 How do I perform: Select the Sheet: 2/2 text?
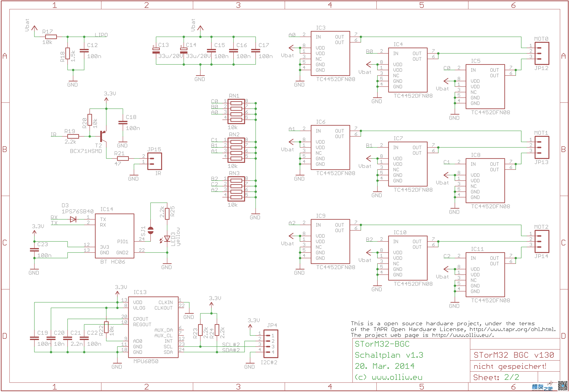pyautogui.click(x=496, y=377)
